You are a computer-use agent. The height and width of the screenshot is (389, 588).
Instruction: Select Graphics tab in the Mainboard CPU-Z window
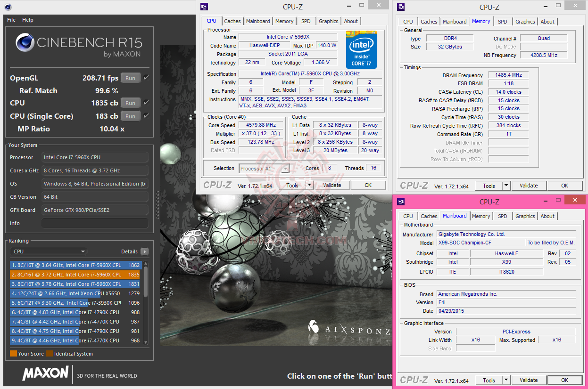pyautogui.click(x=525, y=216)
